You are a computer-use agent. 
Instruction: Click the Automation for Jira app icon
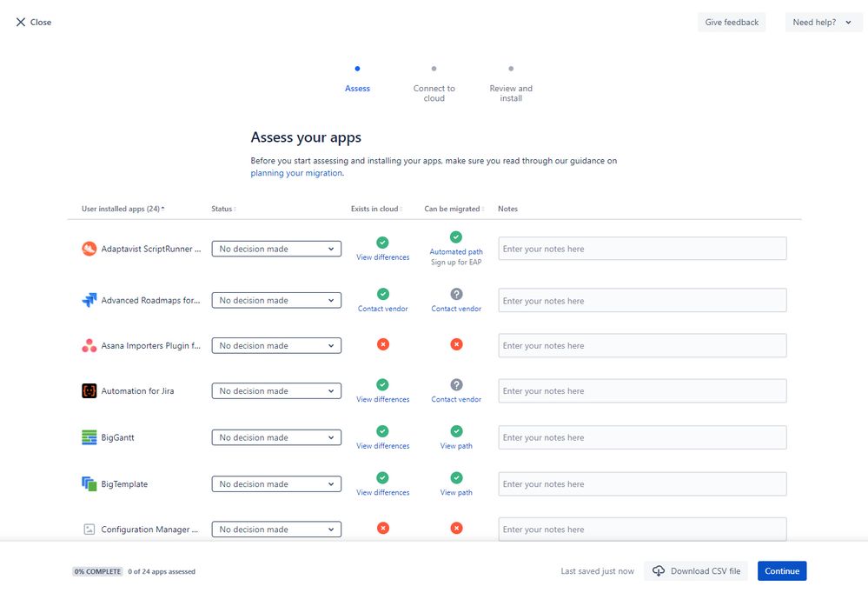89,390
